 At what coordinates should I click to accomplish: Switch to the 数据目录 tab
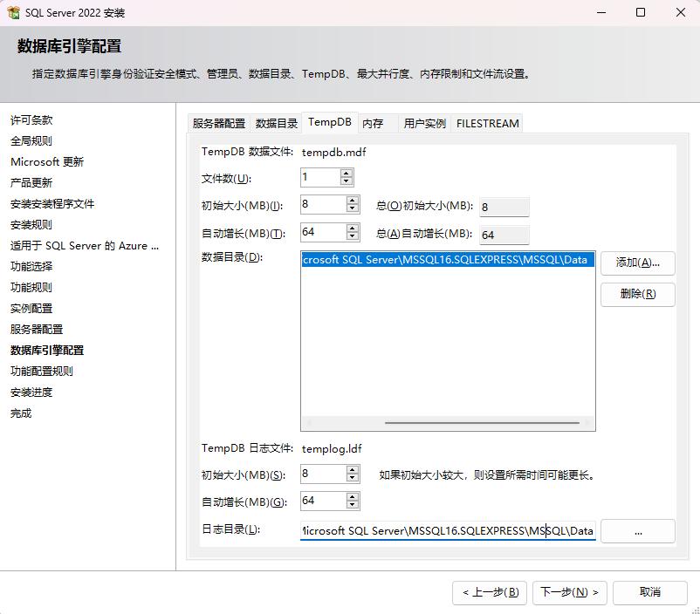(277, 124)
